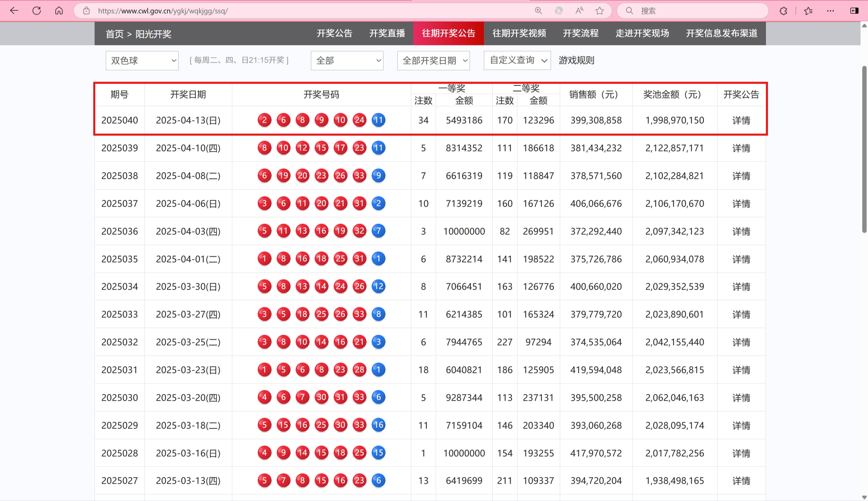Reload the current page
Image resolution: width=868 pixels, height=501 pixels.
click(x=37, y=11)
